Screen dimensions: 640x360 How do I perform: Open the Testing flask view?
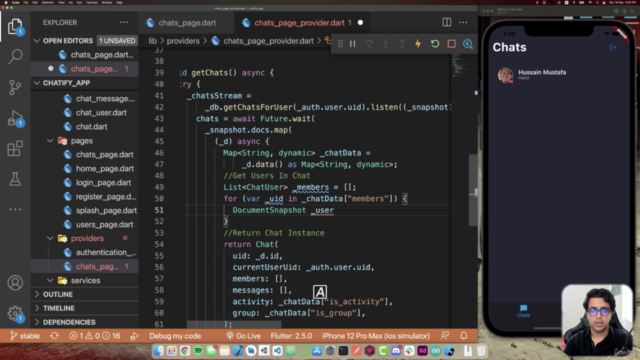pos(15,179)
